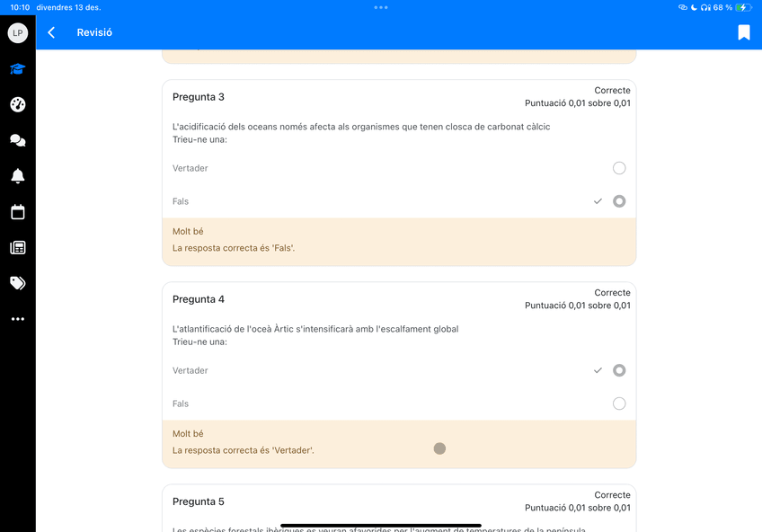
Task: Tap the multitasking dots at top center
Action: point(381,7)
